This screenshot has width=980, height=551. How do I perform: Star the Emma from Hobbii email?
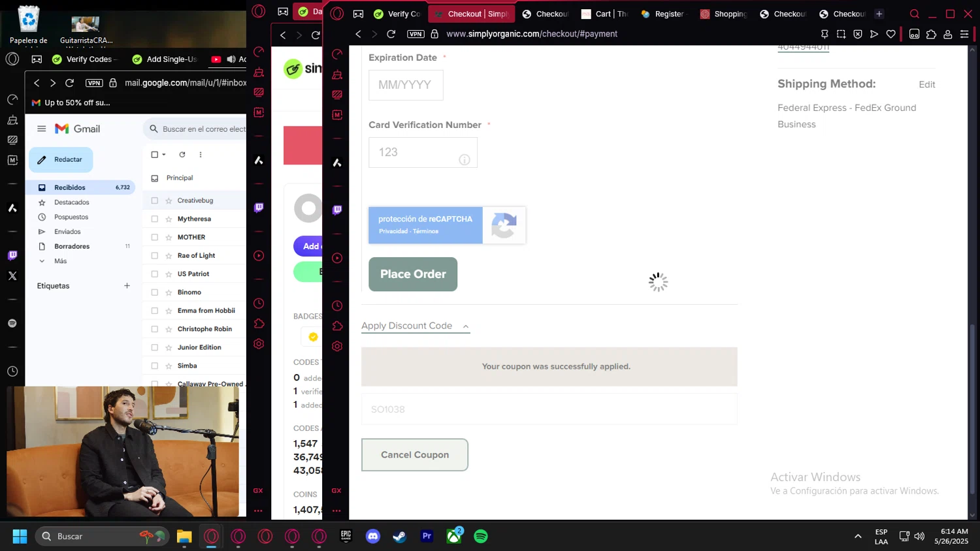(169, 311)
